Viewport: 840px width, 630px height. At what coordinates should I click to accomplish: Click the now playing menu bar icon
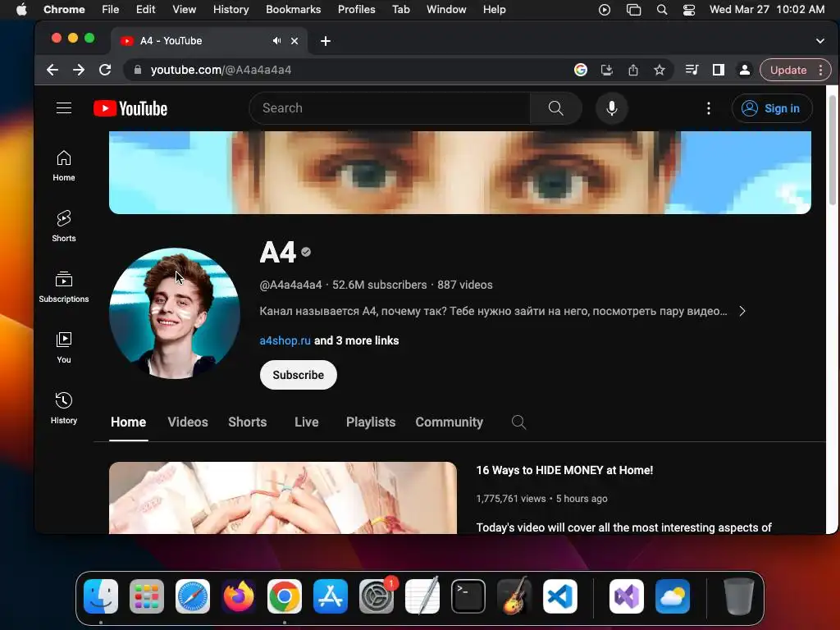(x=605, y=10)
